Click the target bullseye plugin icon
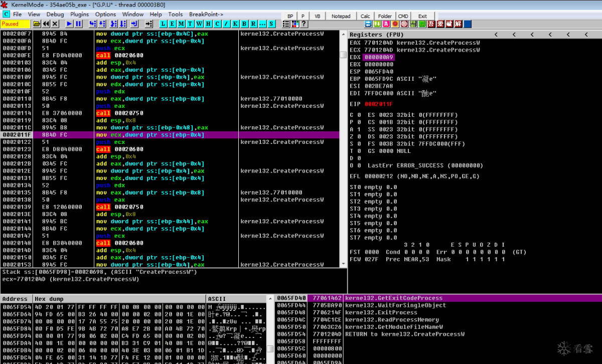Screen dimensions: 602x364 point(404,24)
